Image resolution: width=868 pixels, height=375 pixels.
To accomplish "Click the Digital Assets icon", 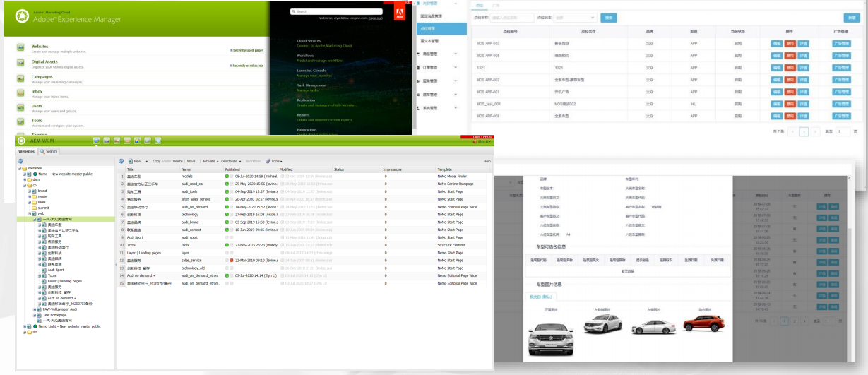I will tap(20, 63).
